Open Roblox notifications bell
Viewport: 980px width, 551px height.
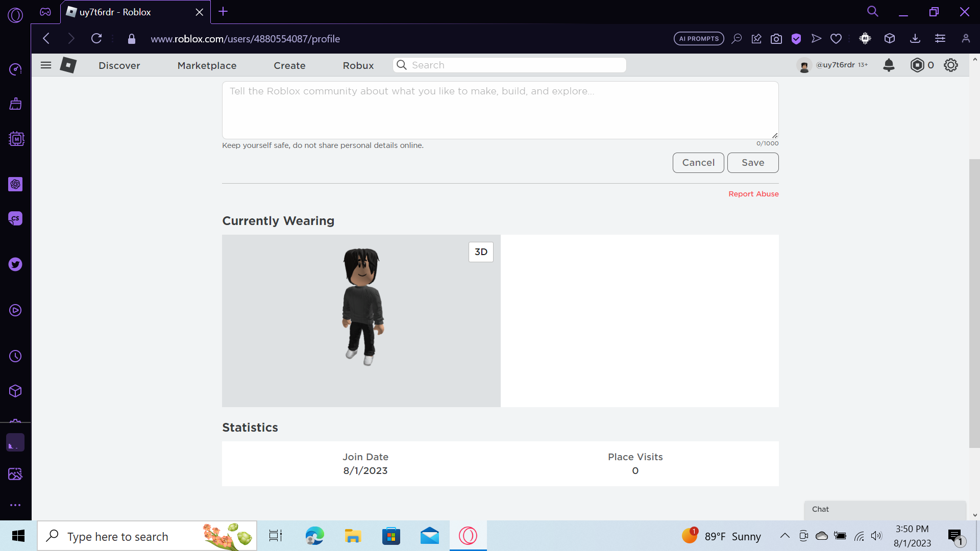(889, 65)
